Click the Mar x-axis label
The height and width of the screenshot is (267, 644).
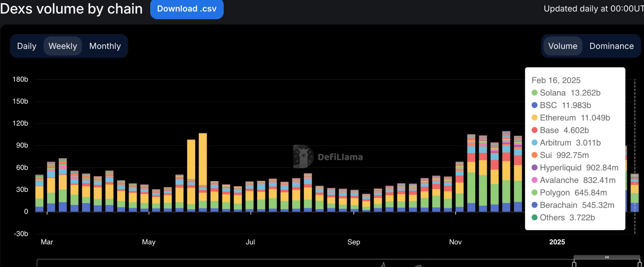47,242
